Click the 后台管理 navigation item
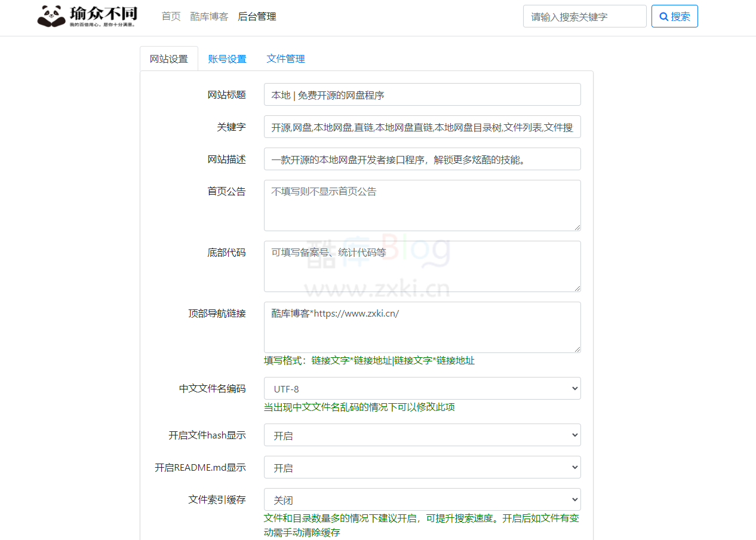Image resolution: width=756 pixels, height=540 pixels. click(257, 16)
